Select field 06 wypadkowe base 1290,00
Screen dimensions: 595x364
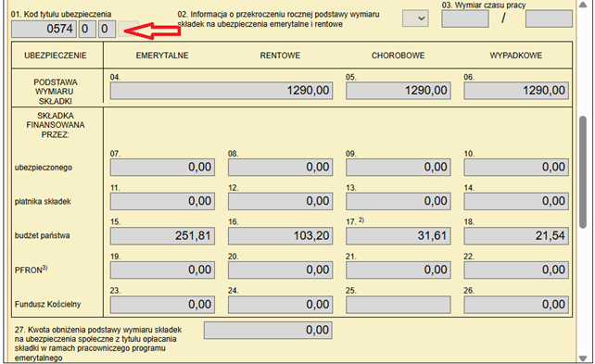pos(516,91)
